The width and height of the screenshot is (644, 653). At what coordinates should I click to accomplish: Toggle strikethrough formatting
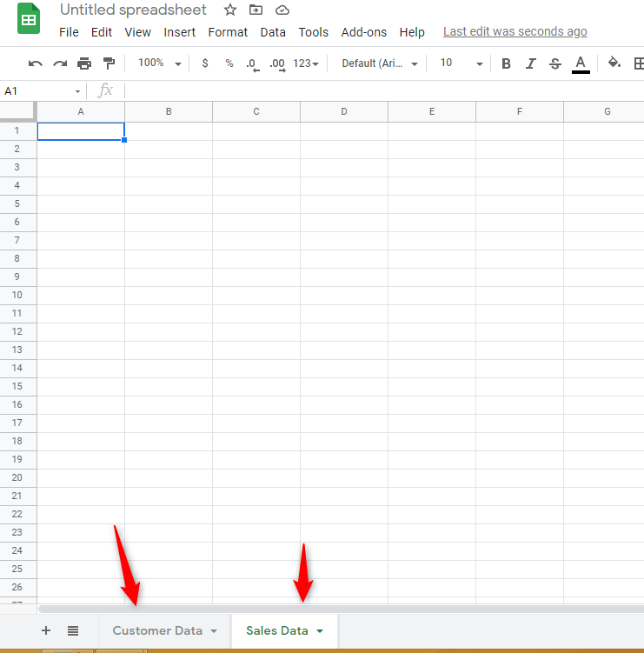coord(555,63)
